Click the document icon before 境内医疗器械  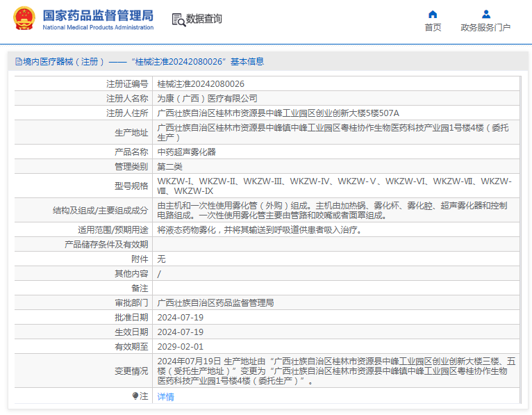point(19,62)
